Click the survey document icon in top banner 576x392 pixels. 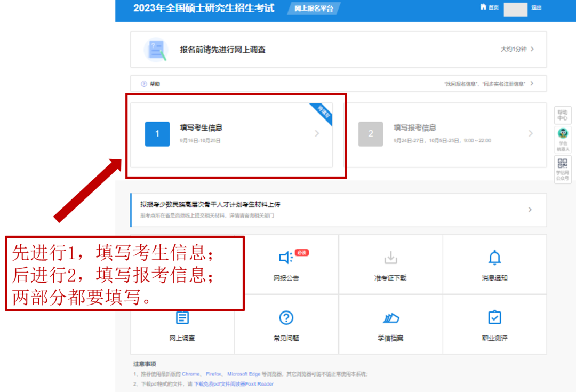click(x=156, y=50)
